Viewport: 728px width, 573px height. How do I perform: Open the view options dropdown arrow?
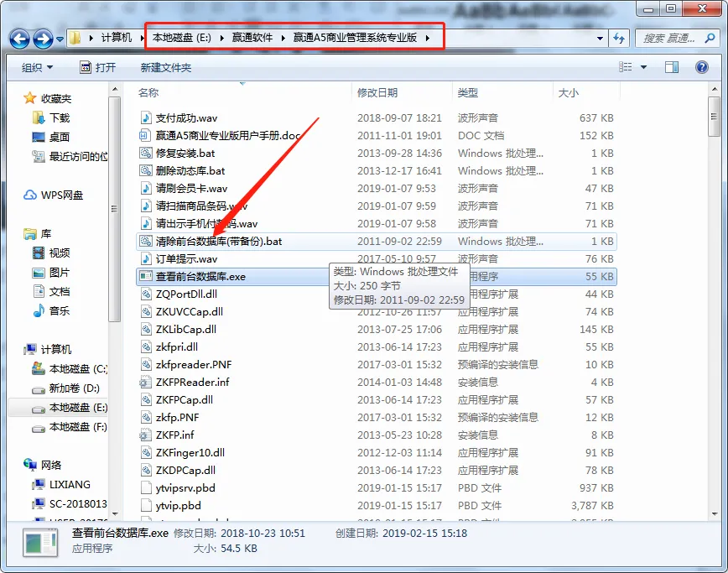pos(643,67)
